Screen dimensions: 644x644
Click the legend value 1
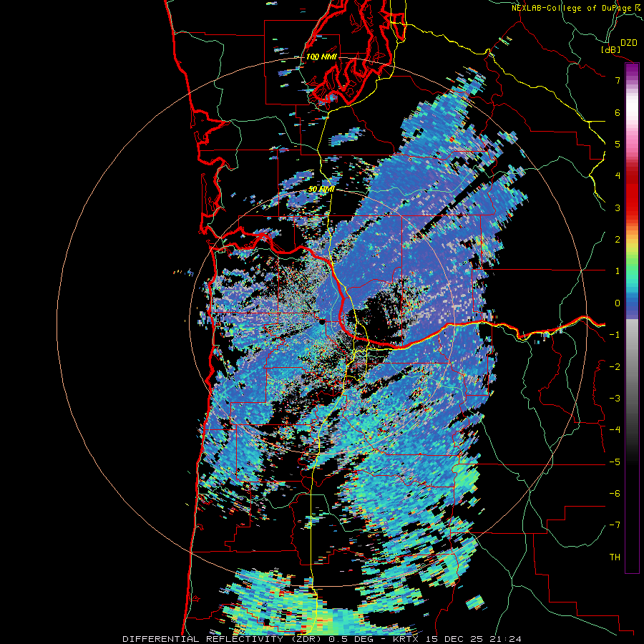click(618, 271)
